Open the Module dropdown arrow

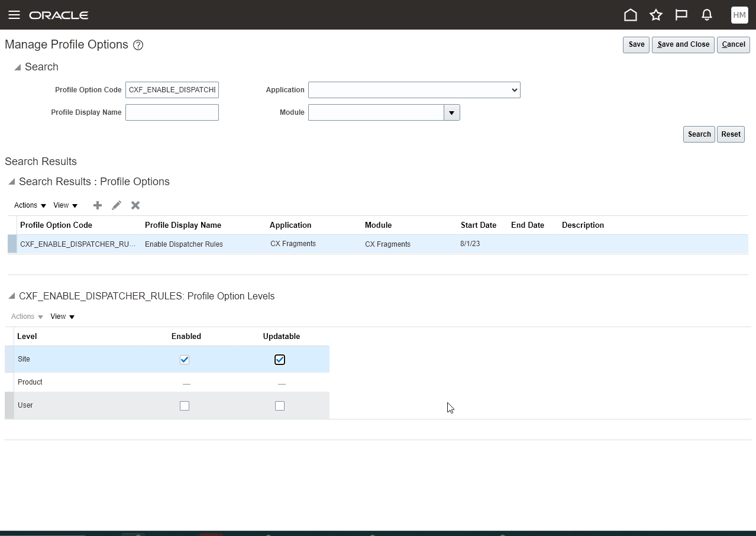point(452,112)
